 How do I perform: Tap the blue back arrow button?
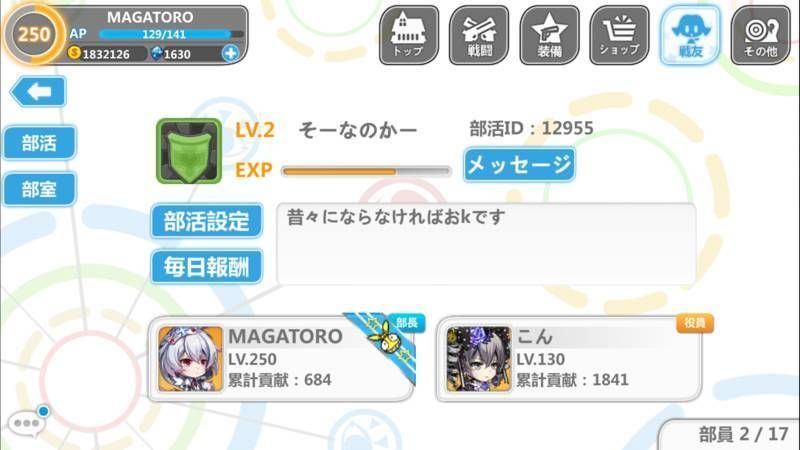[x=38, y=91]
